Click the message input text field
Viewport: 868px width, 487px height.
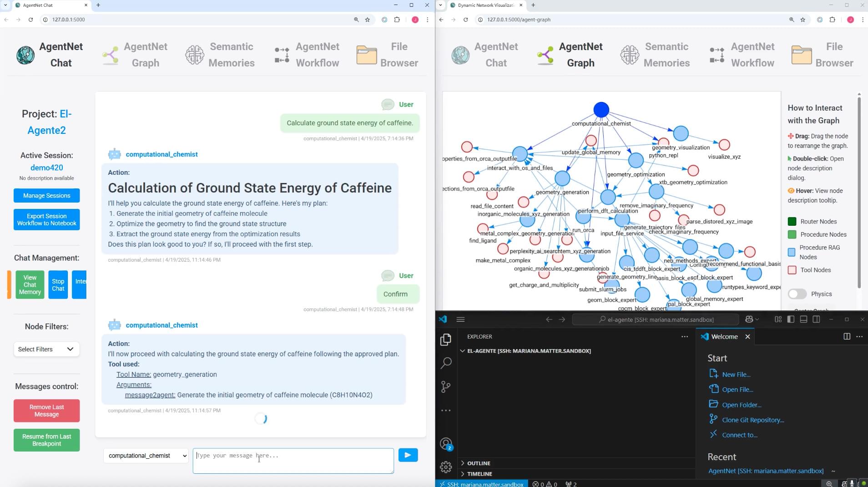click(x=293, y=461)
